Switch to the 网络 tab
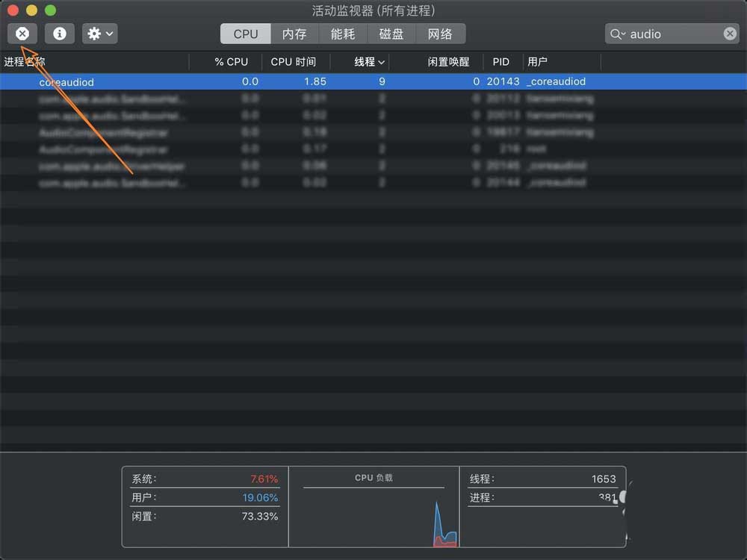The height and width of the screenshot is (560, 747). click(441, 33)
